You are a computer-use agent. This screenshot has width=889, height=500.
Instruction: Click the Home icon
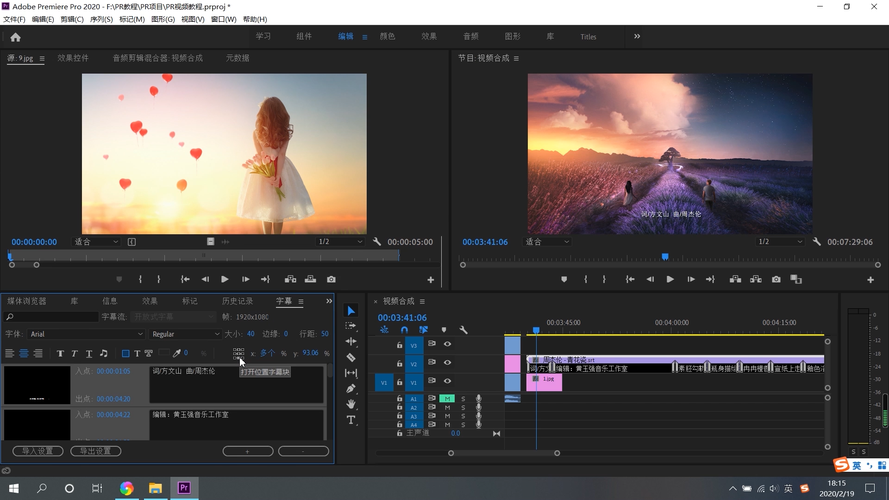(x=15, y=37)
